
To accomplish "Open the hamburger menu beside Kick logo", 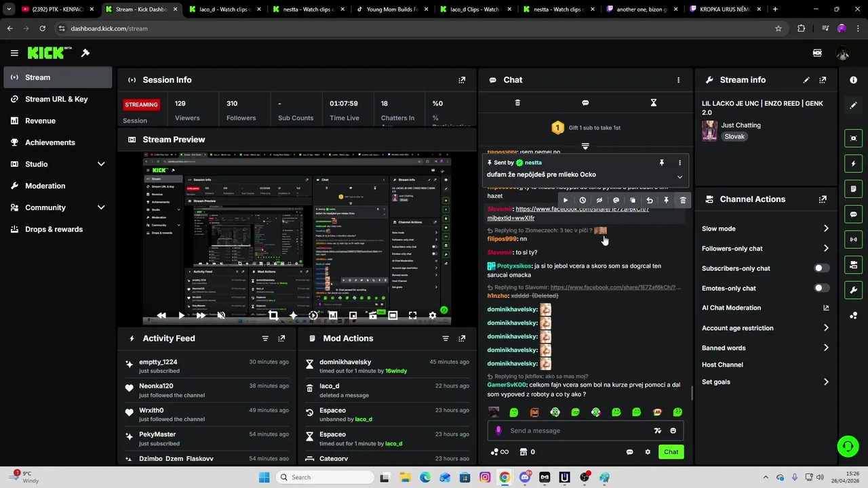I will 14,53.
